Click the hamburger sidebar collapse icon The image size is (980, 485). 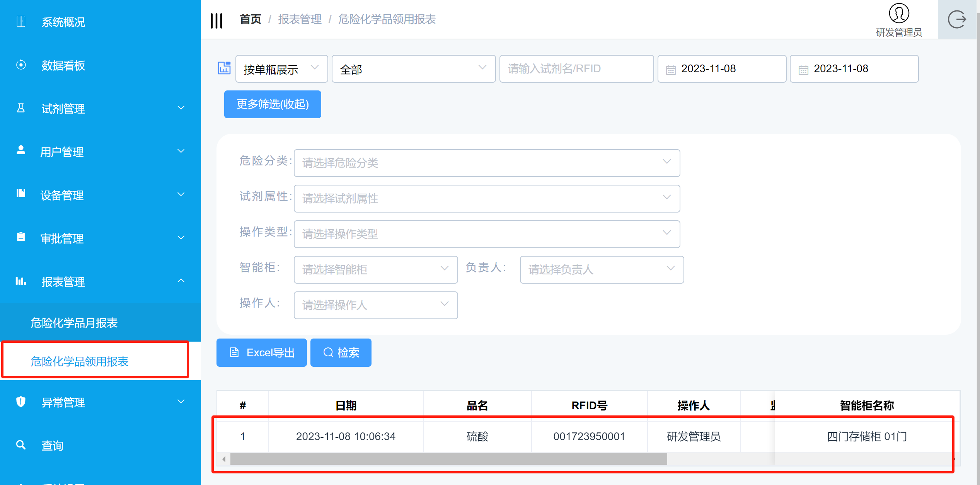point(216,20)
